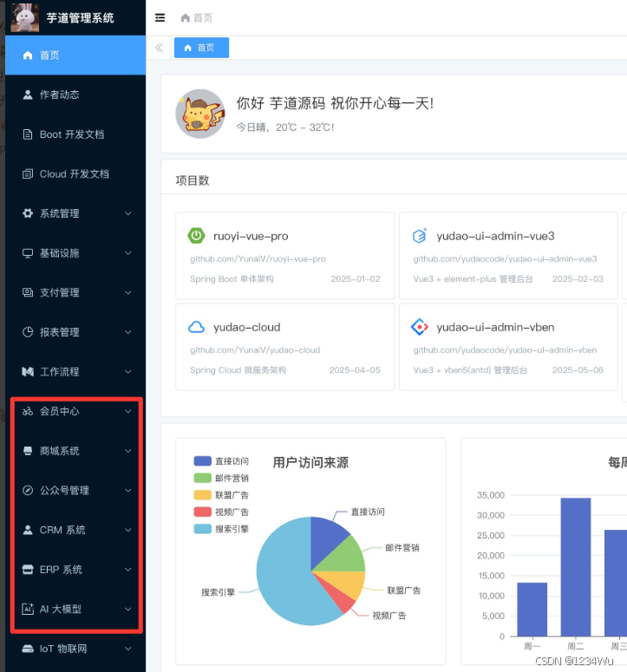Expand the 报表管理 chevron
Viewport: 627px width, 672px height.
click(128, 332)
